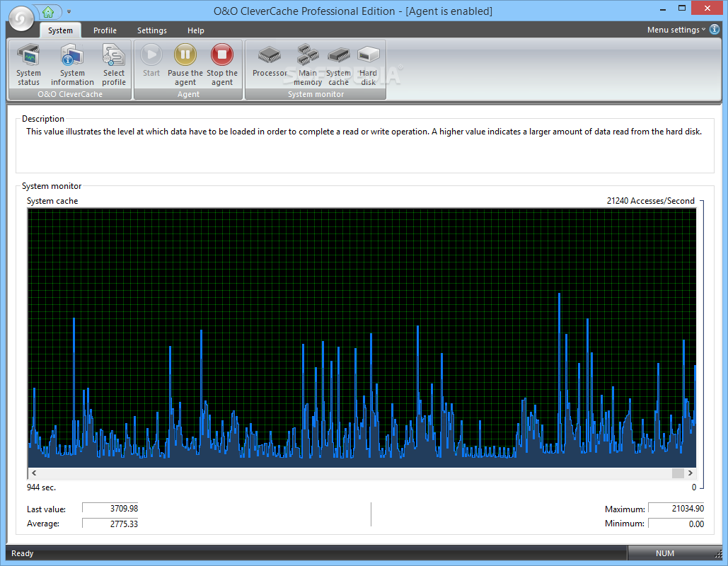Click the blue info icon near Menu settings

pos(715,29)
